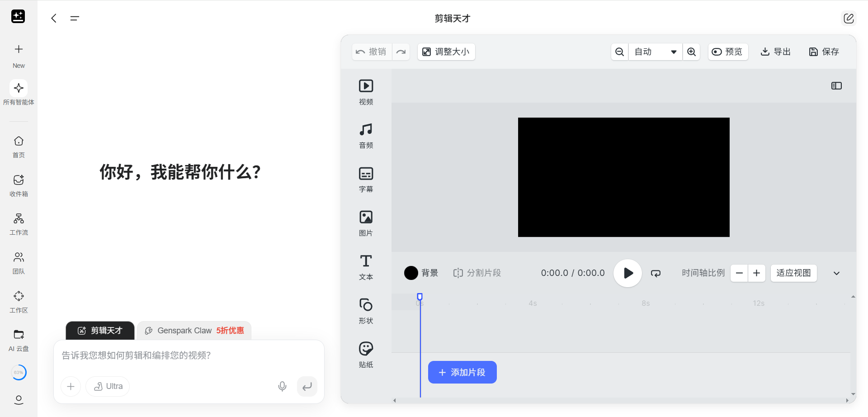
Task: Open the 视频 (video) tool panel
Action: point(366,92)
